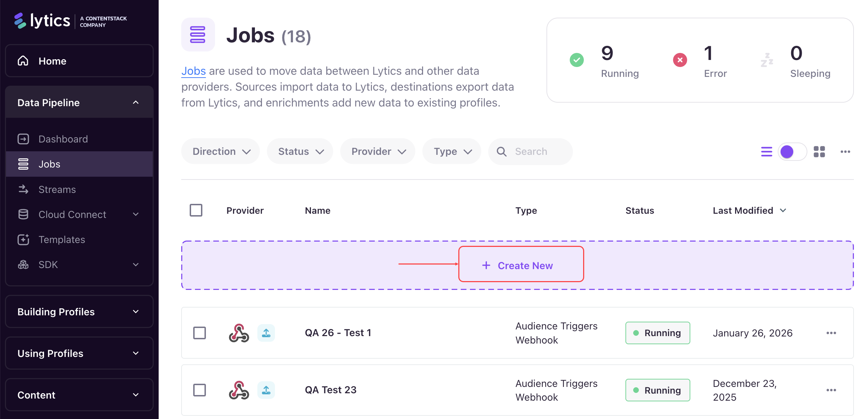Image resolution: width=868 pixels, height=419 pixels.
Task: Open toolbar more options ellipsis
Action: pyautogui.click(x=845, y=152)
